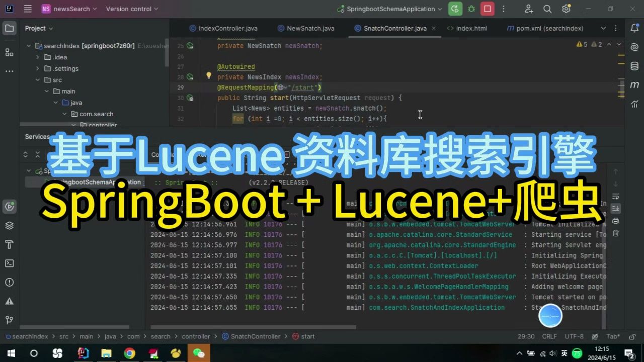Clear console with trash icon
Image resolution: width=644 pixels, height=362 pixels.
tap(615, 233)
